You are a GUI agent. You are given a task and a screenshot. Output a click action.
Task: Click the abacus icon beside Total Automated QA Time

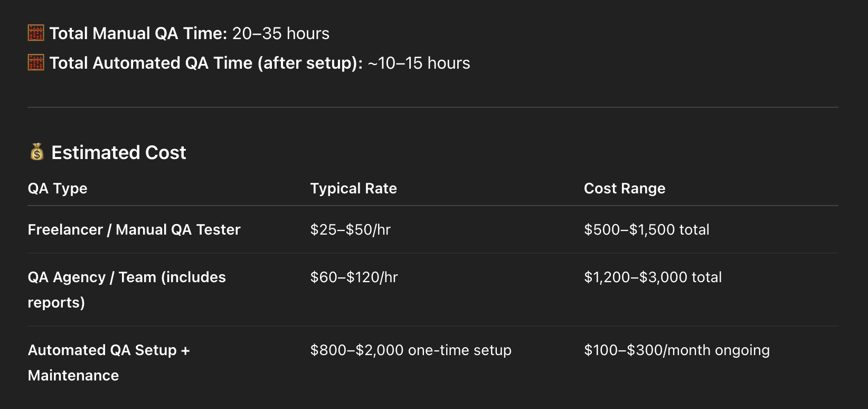point(36,63)
